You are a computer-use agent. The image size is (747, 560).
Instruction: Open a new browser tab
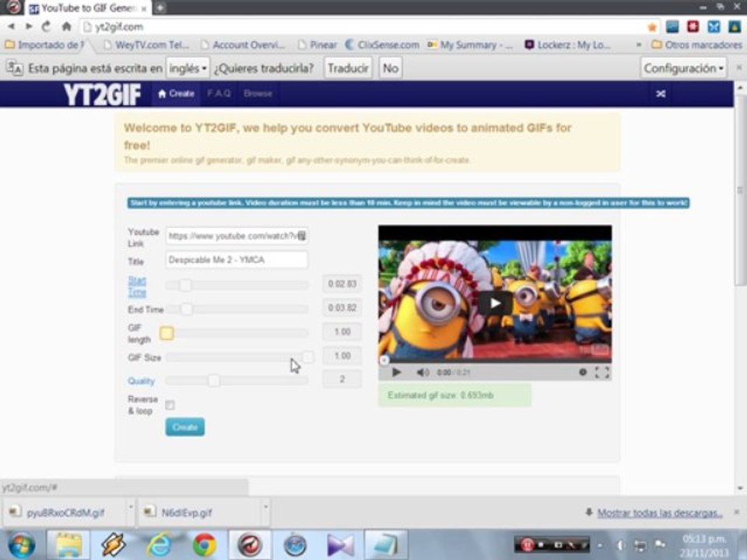tap(160, 8)
